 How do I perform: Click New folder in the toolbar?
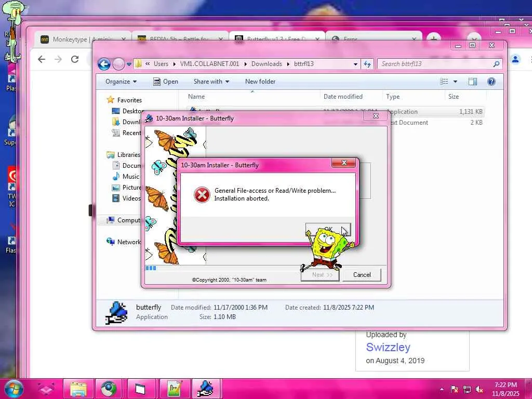click(260, 82)
